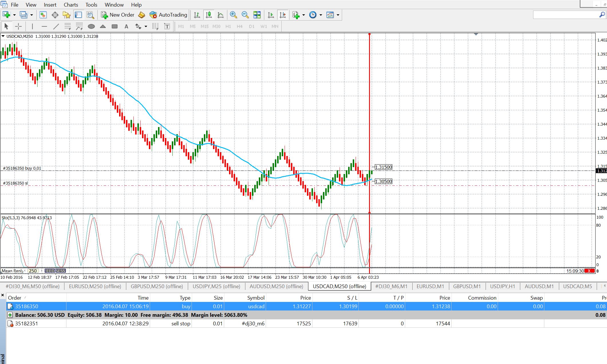Open the Periods clock icon

pos(313,15)
